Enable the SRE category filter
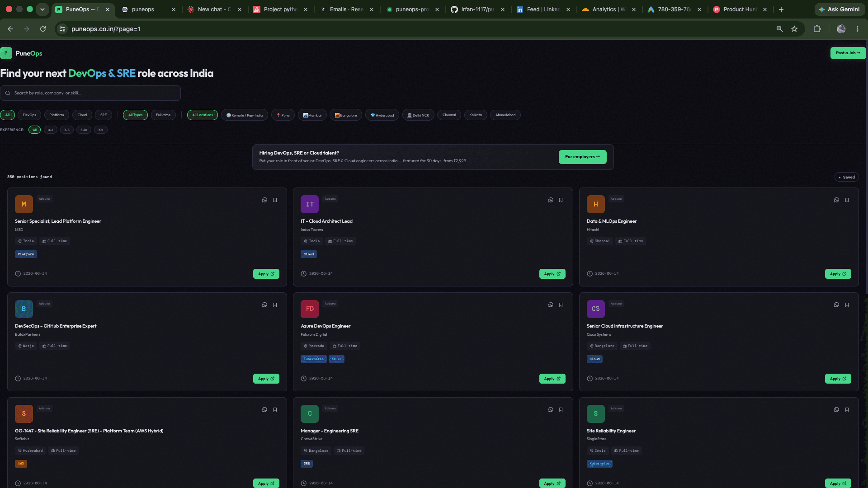Image resolution: width=868 pixels, height=488 pixels. 104,115
